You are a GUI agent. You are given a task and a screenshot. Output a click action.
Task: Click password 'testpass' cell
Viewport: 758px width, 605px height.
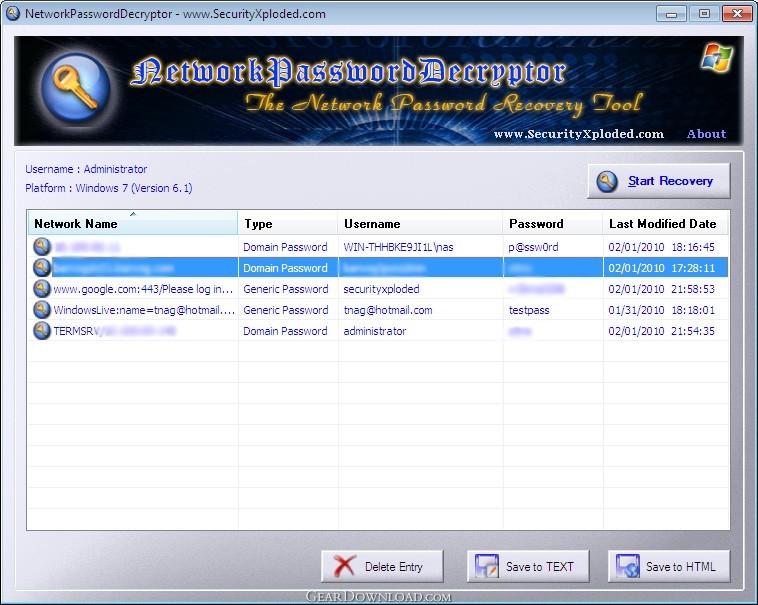[529, 310]
